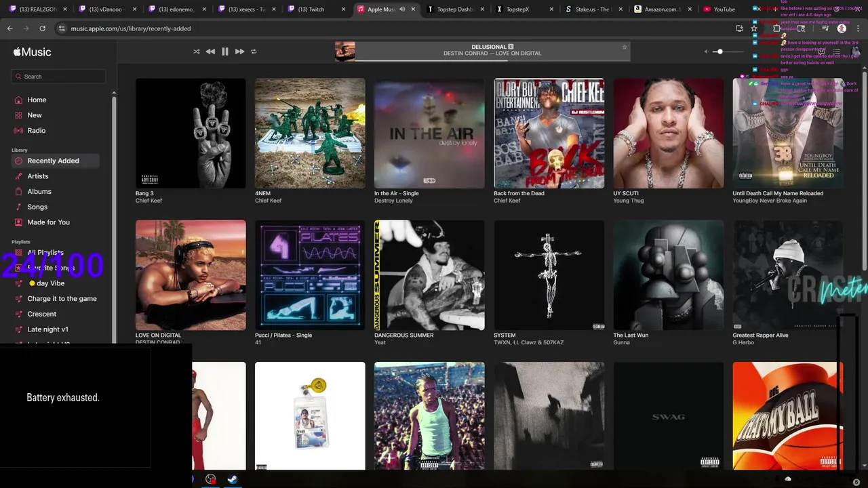The width and height of the screenshot is (868, 488).
Task: Favorite the now playing song star
Action: pyautogui.click(x=625, y=47)
